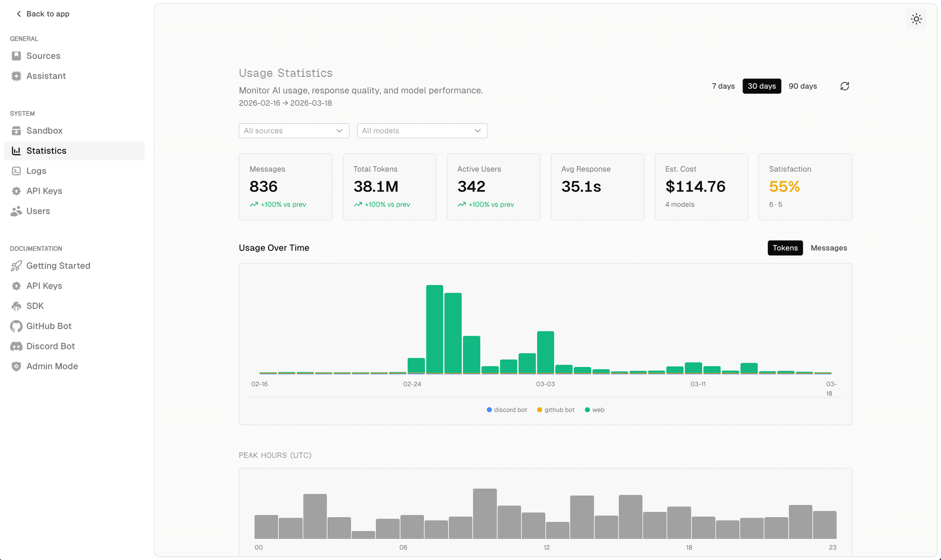The width and height of the screenshot is (941, 560).
Task: Click the Logs terminal icon
Action: (x=16, y=171)
